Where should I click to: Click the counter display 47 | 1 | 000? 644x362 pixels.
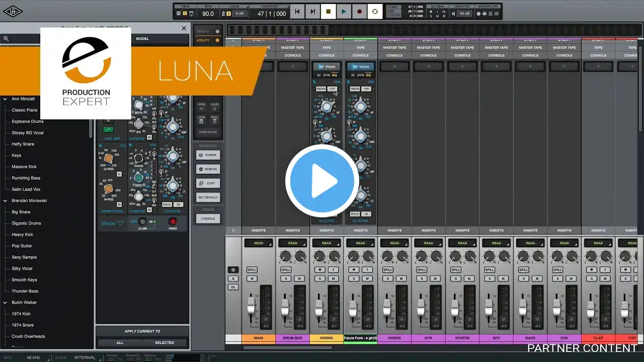point(272,14)
